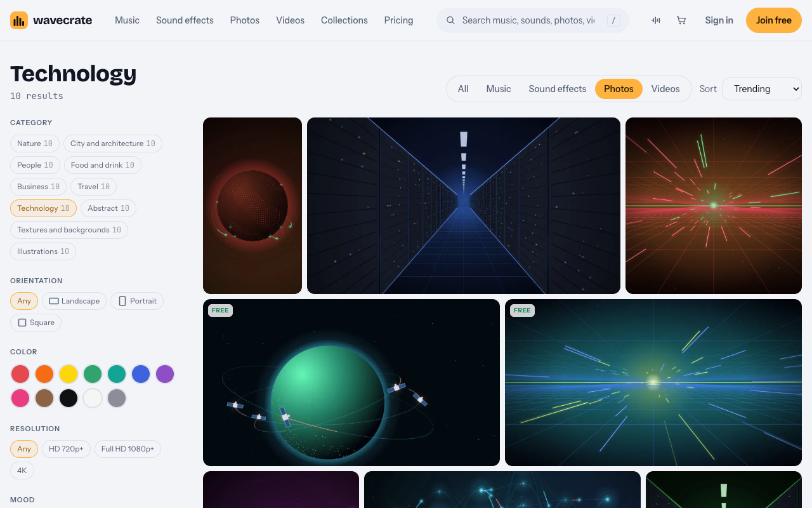This screenshot has height=508, width=812.
Task: Switch to the Videos results tab
Action: (665, 89)
